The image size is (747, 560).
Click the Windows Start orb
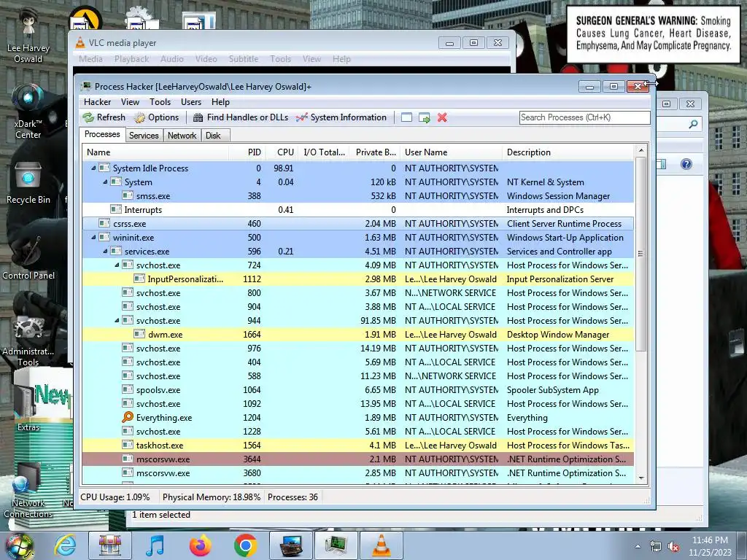click(x=19, y=545)
